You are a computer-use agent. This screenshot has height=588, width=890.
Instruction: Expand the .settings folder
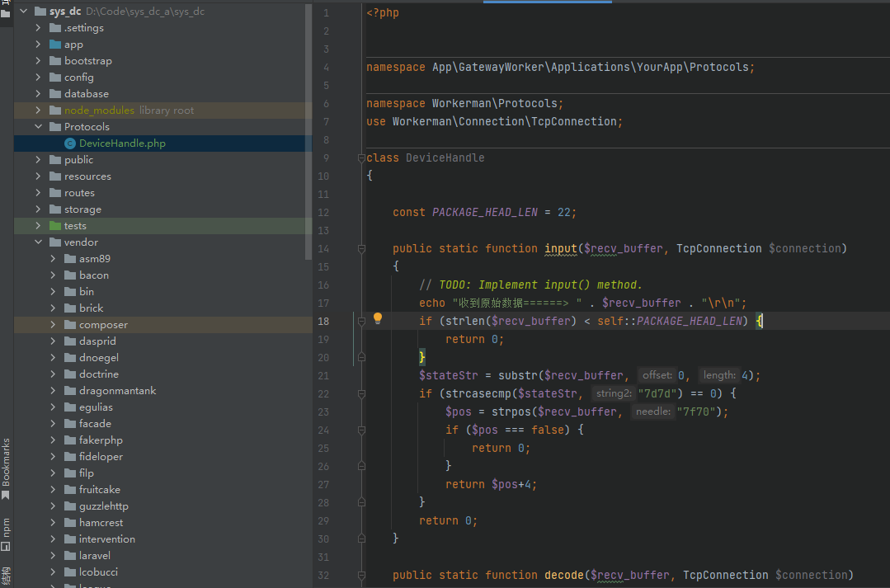point(38,28)
